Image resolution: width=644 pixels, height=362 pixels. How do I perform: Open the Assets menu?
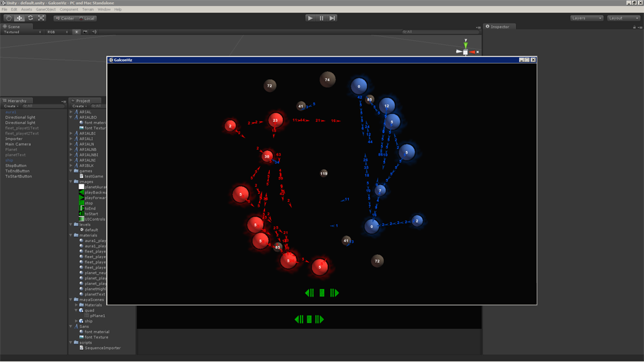pyautogui.click(x=26, y=9)
